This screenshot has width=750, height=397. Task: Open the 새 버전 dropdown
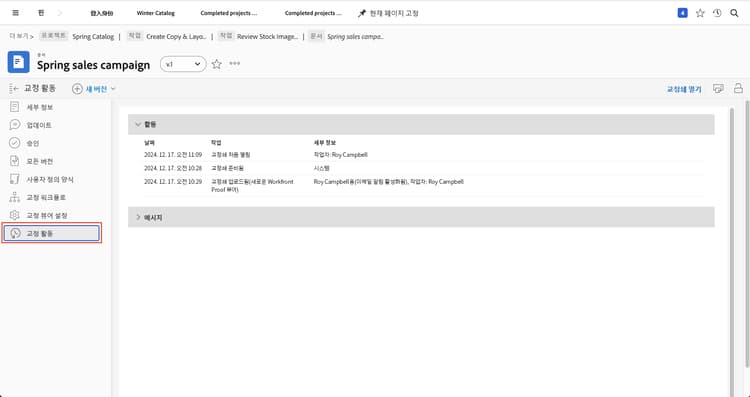tap(94, 88)
